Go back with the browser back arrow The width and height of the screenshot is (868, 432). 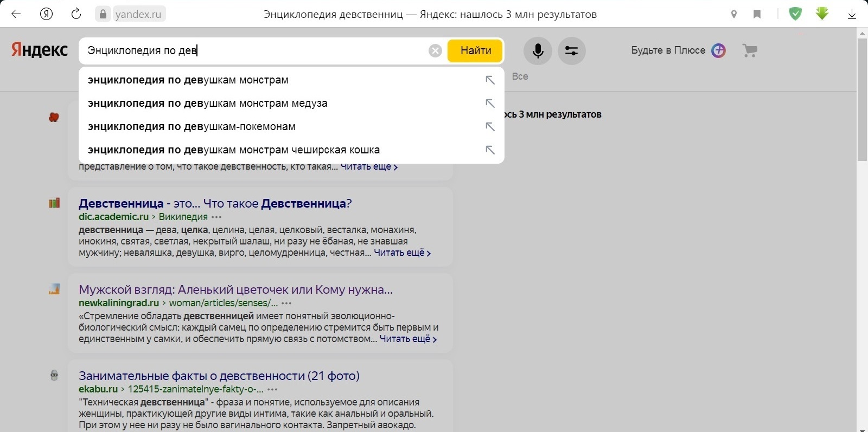[16, 14]
